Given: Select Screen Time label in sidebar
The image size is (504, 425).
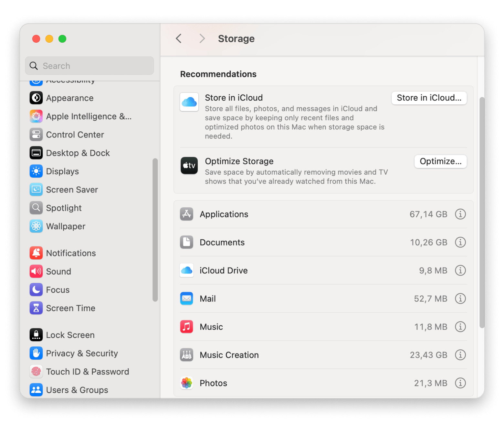Looking at the screenshot, I should coord(71,308).
